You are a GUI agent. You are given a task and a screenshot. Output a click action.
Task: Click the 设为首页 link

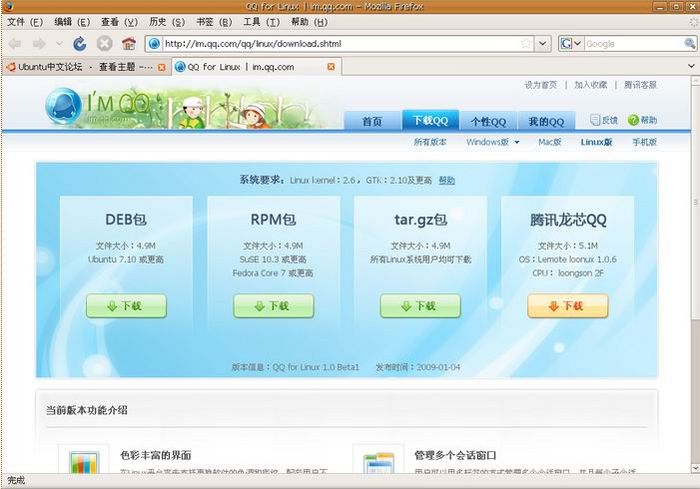pos(541,85)
